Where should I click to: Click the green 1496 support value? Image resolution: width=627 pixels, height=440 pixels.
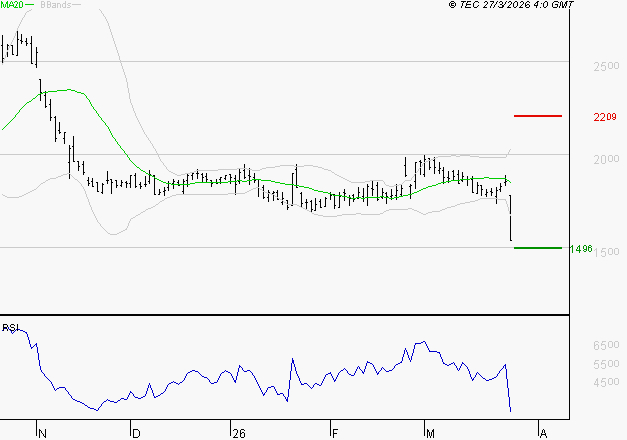[581, 249]
